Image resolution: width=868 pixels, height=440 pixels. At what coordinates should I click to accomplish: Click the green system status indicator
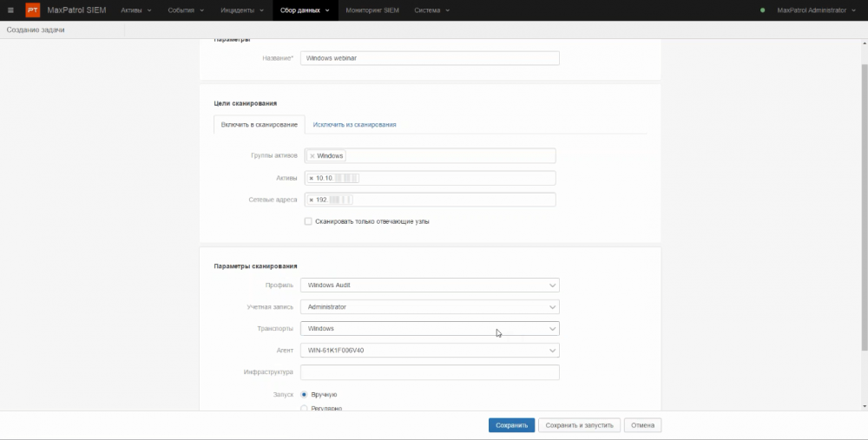click(x=763, y=10)
